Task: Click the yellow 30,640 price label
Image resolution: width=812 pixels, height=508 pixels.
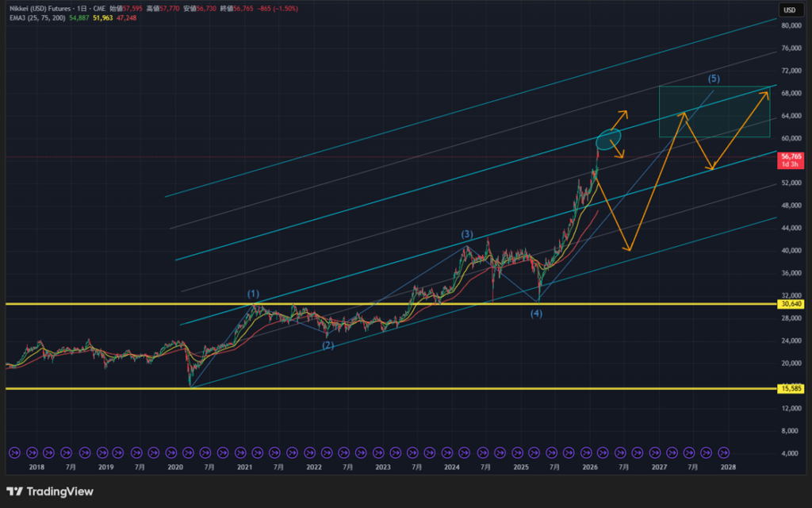Action: pos(790,304)
